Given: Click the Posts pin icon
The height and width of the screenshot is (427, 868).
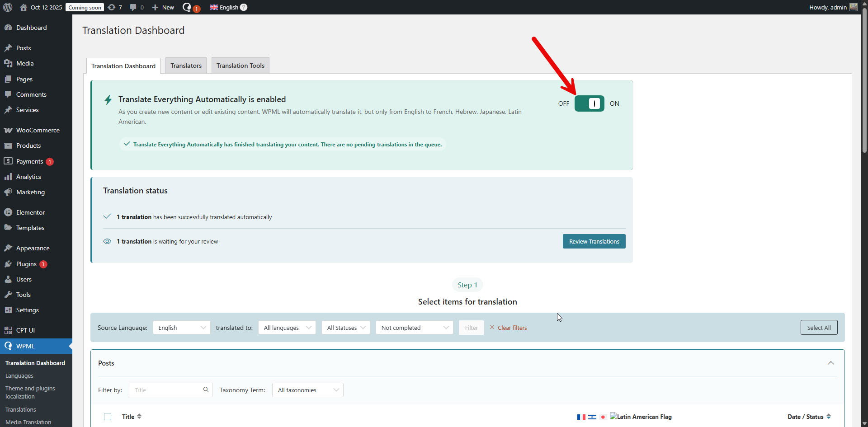Looking at the screenshot, I should click(8, 48).
